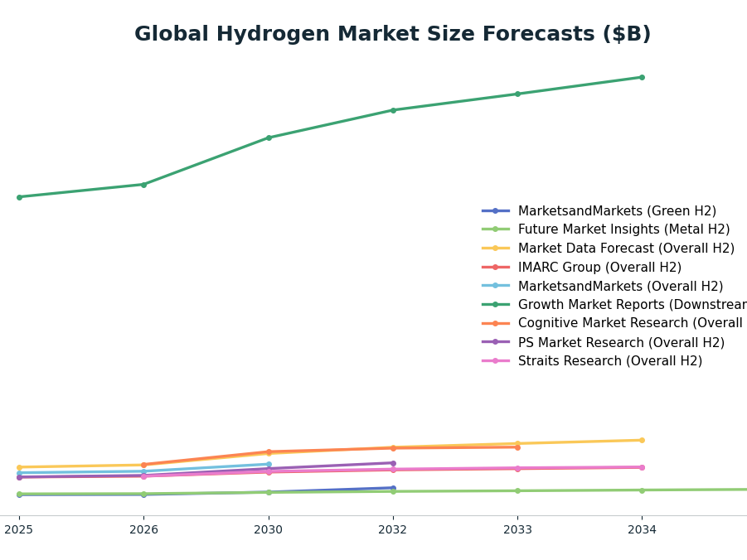Select legend entry Future Market Insights (Metal H2)
Screen dimensions: 747x560
click(623, 229)
